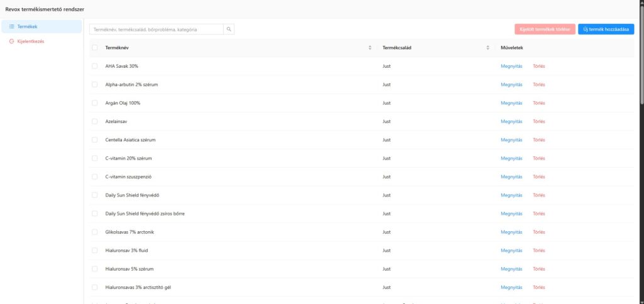Focus the product search input field

(x=156, y=29)
